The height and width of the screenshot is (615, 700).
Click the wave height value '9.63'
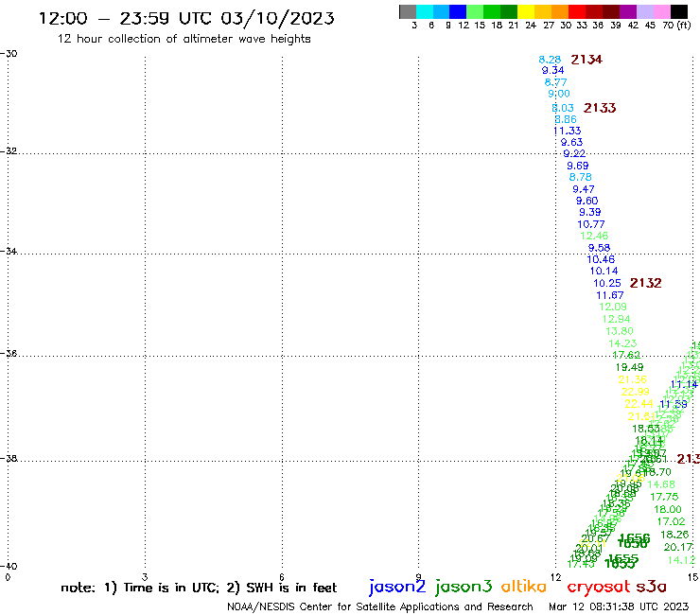tap(571, 143)
